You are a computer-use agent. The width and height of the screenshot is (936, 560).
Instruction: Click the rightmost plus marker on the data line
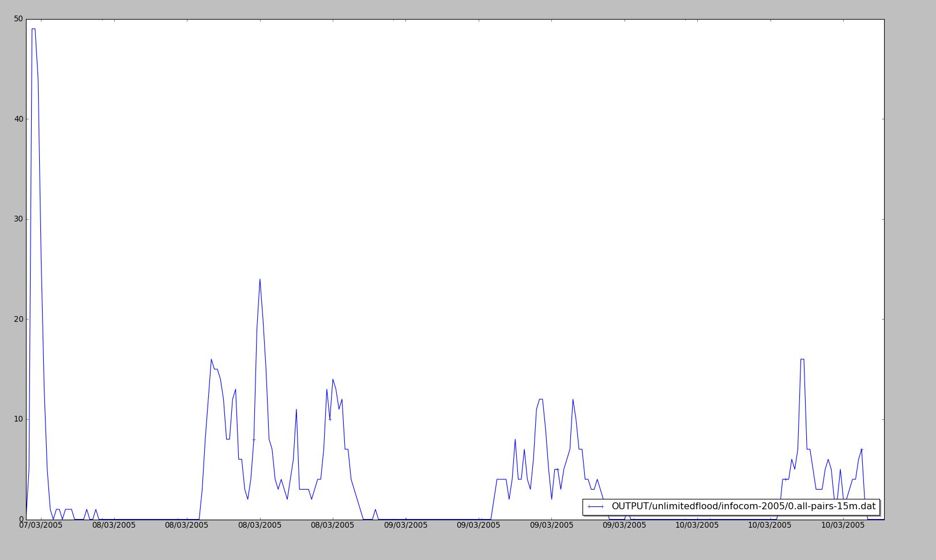pos(862,449)
